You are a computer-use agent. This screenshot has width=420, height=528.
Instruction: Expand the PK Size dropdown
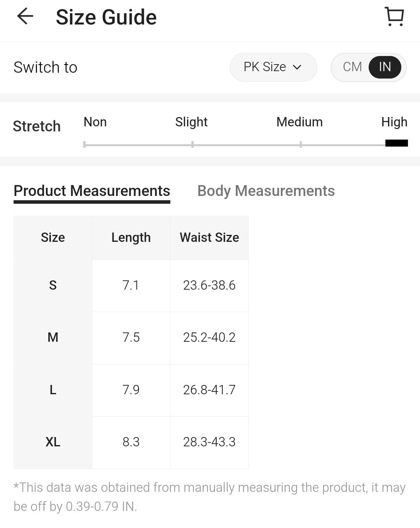click(x=273, y=67)
